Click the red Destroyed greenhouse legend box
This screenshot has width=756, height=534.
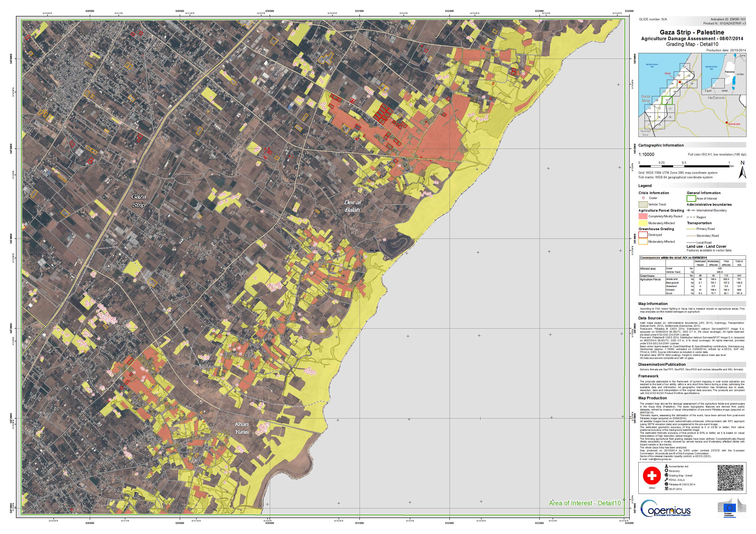(643, 235)
